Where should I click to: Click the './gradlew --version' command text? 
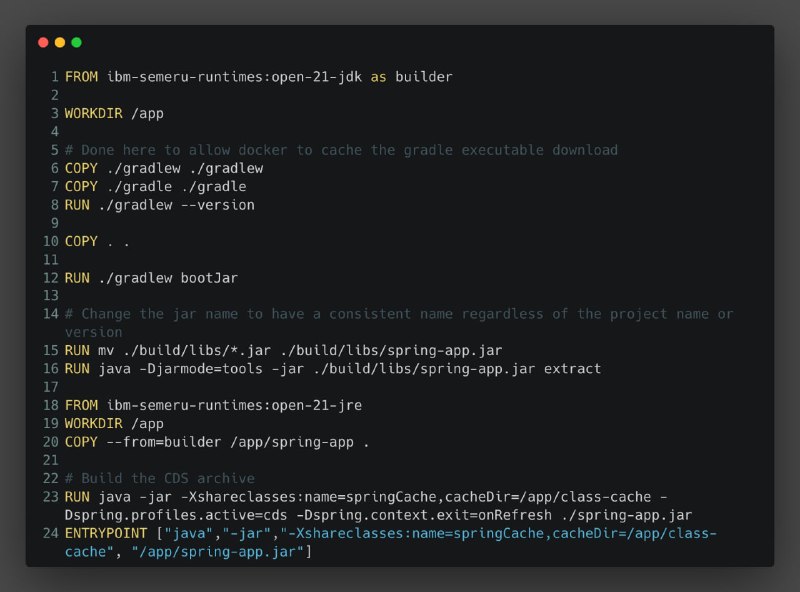[x=177, y=205]
